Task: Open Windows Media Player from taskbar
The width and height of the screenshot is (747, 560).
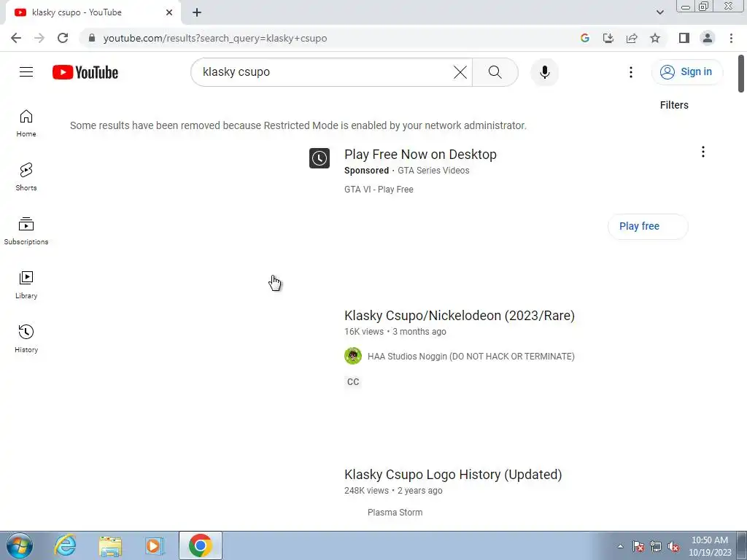Action: point(155,545)
